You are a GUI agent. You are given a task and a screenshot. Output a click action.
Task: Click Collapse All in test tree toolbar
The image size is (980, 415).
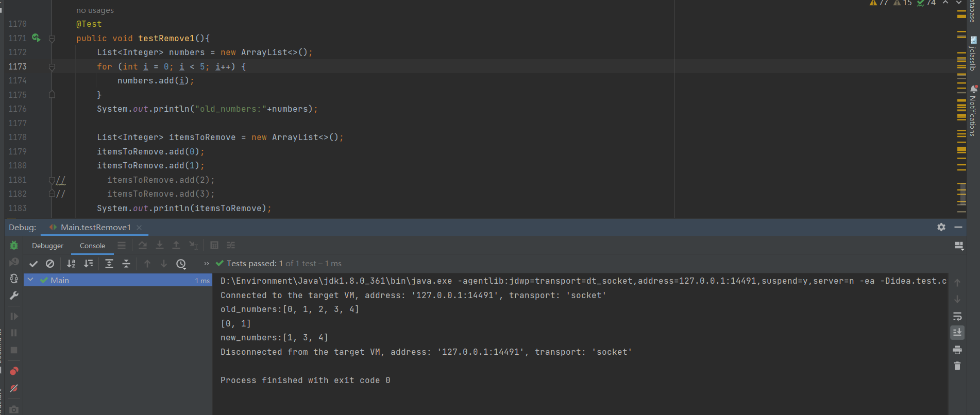(126, 264)
